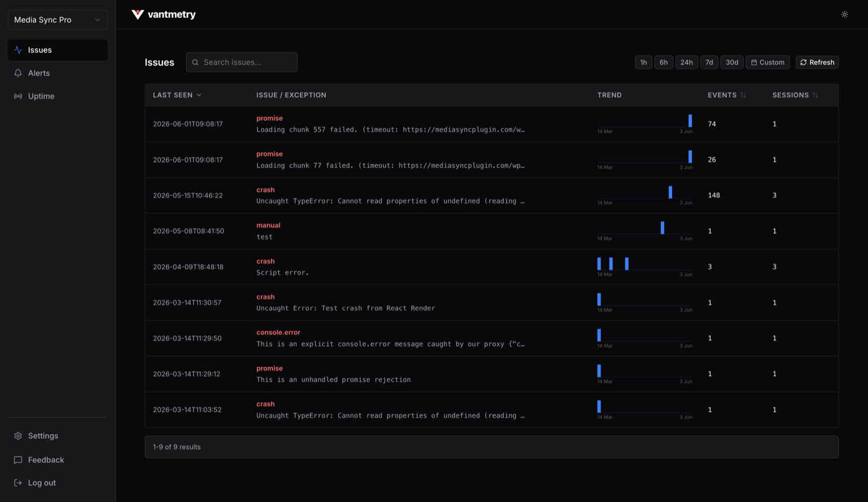Sort by Sessions column arrows
The width and height of the screenshot is (868, 502).
pos(815,95)
